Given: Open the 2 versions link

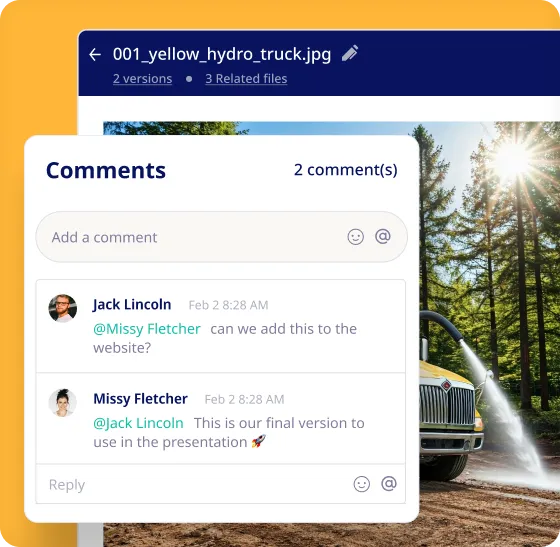Looking at the screenshot, I should (142, 79).
